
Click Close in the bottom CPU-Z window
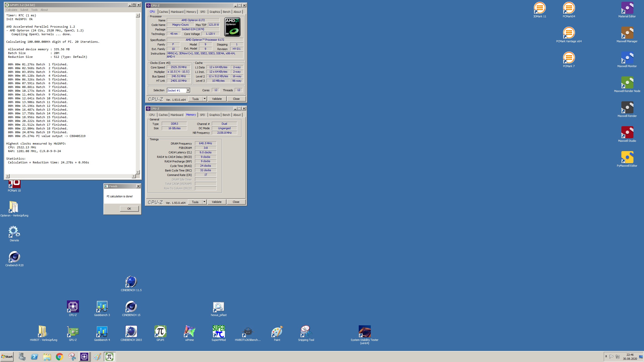point(236,202)
